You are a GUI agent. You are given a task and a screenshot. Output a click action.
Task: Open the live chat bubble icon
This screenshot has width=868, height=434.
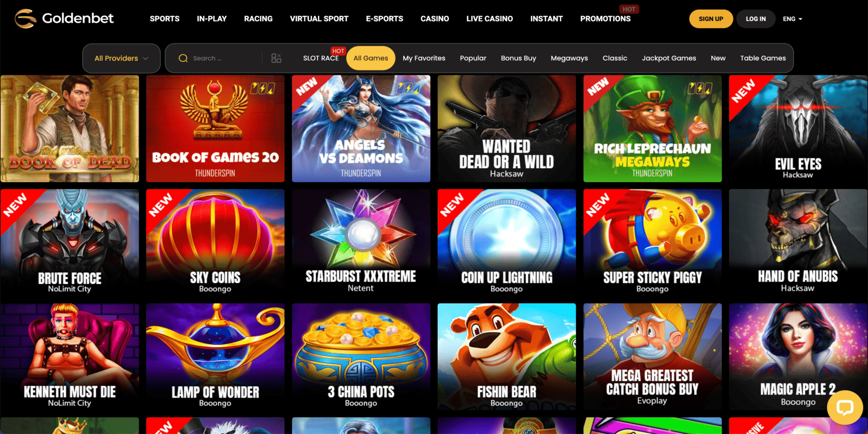tap(845, 407)
